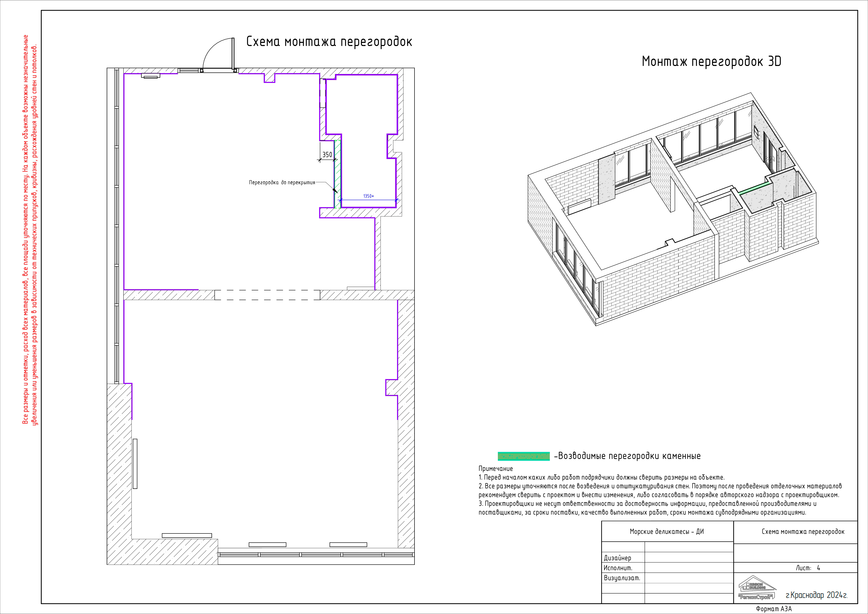The image size is (868, 614).
Task: Click the 'Формат А3А' label
Action: tap(774, 609)
